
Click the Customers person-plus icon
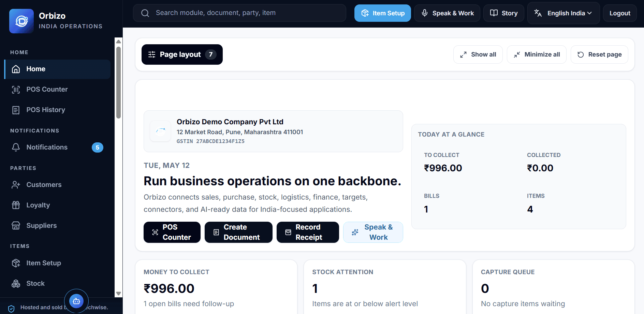(x=16, y=185)
